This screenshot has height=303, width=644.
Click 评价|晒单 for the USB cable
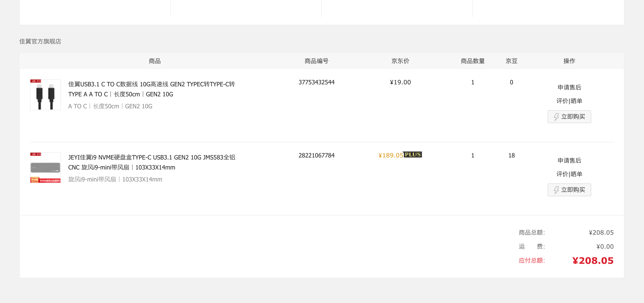[x=569, y=101]
